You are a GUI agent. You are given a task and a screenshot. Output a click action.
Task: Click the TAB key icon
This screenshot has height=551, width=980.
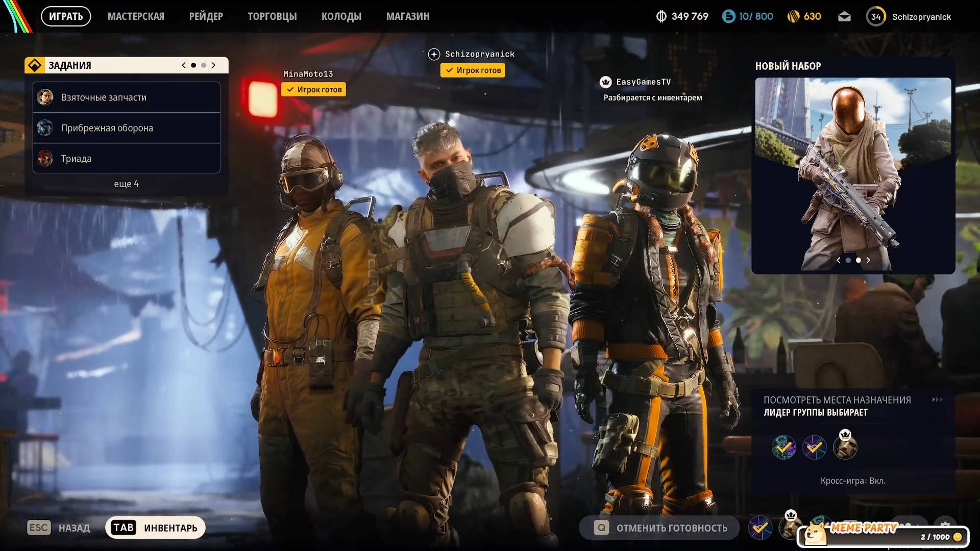tap(124, 528)
